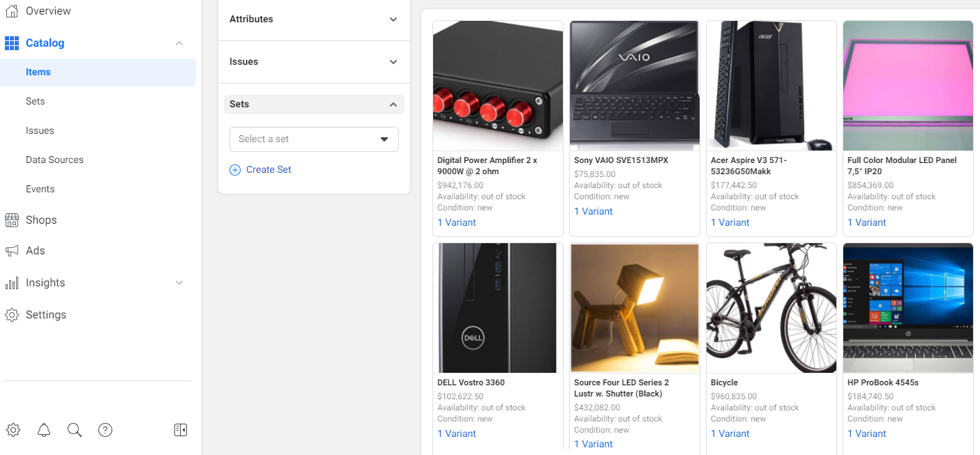Click the Create Set link

click(x=269, y=170)
